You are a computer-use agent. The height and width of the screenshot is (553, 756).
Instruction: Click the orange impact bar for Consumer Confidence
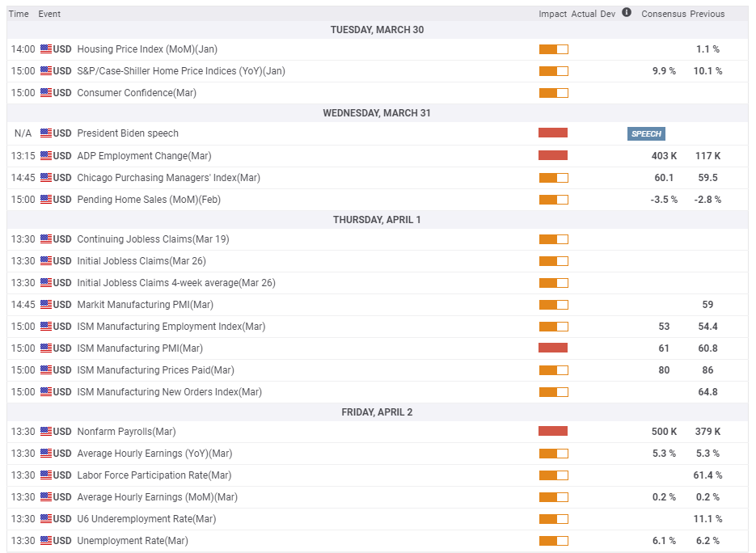(553, 93)
